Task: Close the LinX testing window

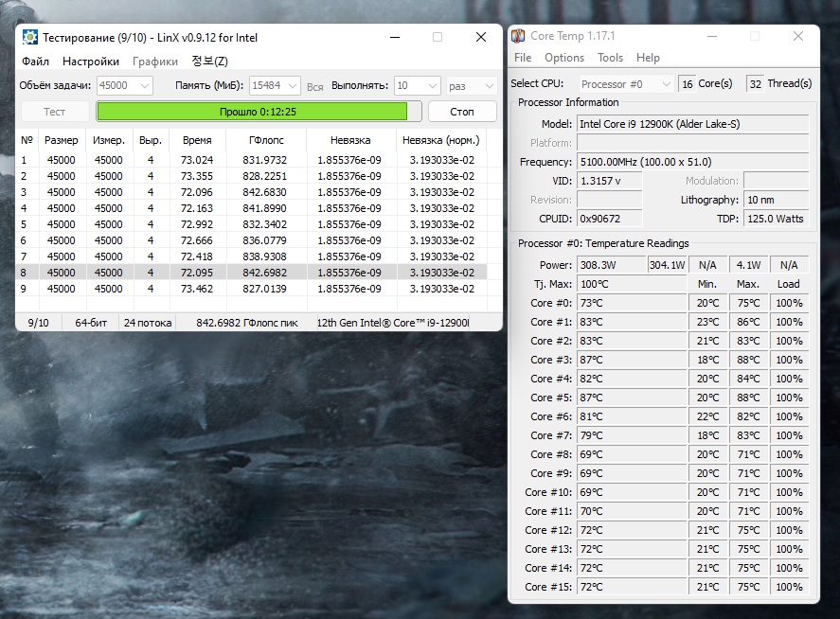Action: [x=480, y=38]
